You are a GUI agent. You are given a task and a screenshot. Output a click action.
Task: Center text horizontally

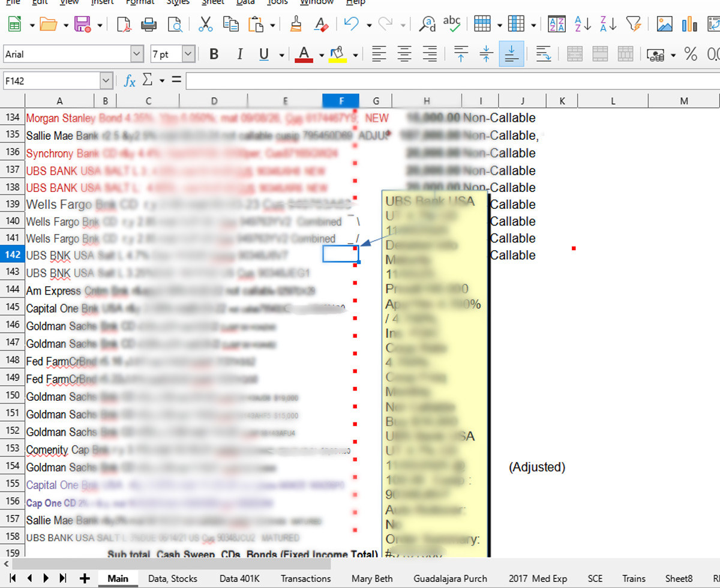(x=404, y=55)
